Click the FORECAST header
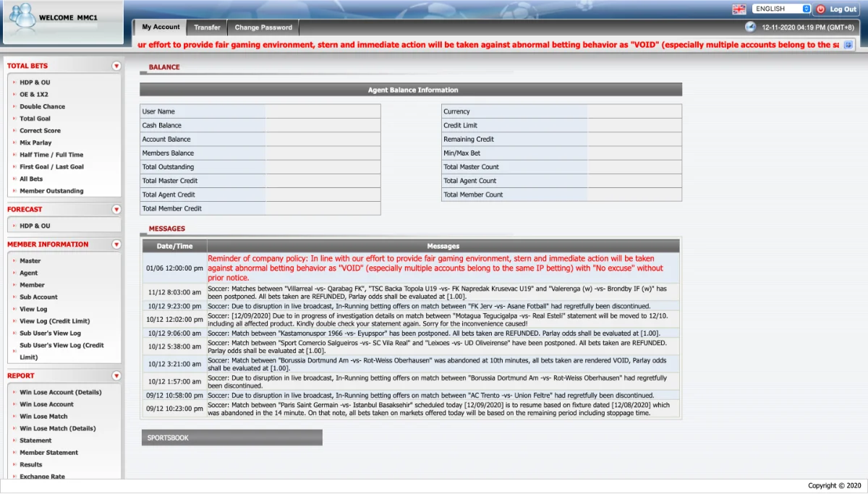 25,209
